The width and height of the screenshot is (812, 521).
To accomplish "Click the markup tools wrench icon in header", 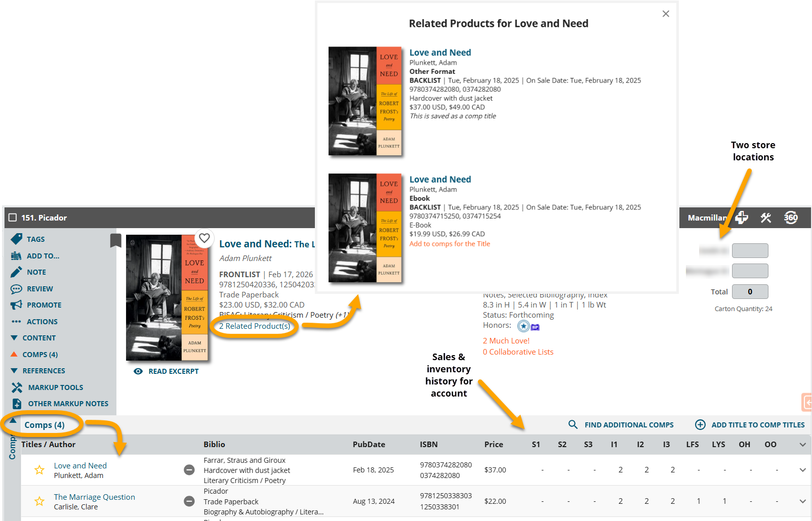I will 765,218.
